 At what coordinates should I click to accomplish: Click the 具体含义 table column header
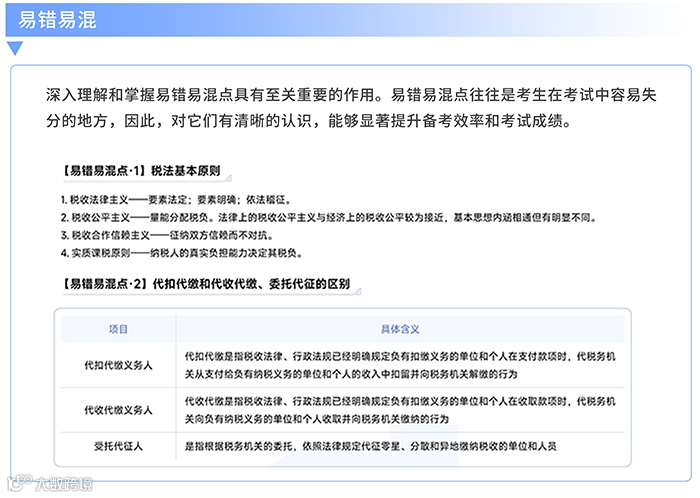coord(400,329)
